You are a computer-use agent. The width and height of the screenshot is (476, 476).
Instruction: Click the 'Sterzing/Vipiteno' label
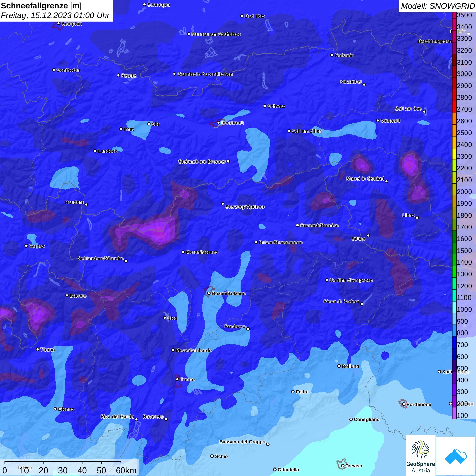tap(245, 207)
